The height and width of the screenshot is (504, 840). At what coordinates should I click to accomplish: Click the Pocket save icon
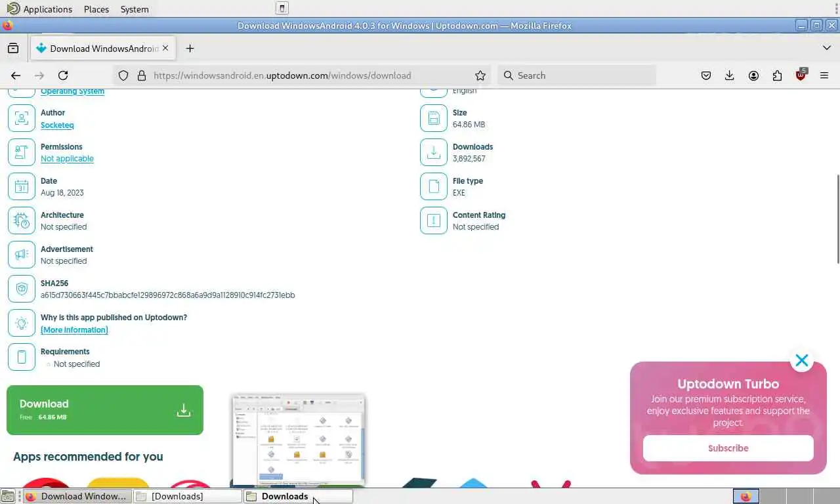coord(706,75)
